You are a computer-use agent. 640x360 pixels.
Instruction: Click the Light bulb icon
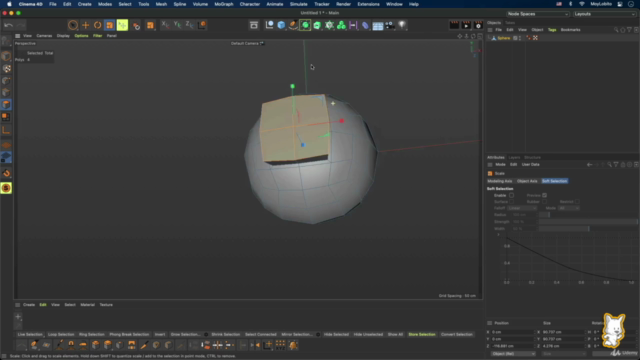click(x=402, y=25)
